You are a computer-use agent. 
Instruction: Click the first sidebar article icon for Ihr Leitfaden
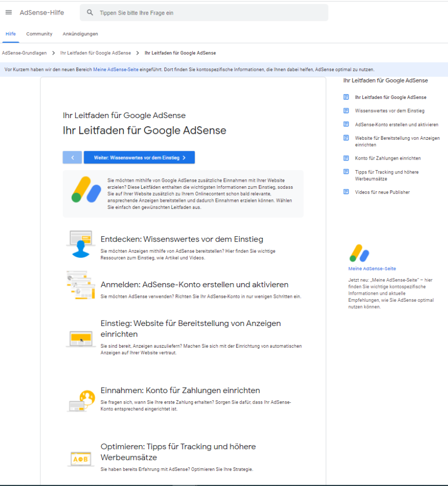pos(346,97)
